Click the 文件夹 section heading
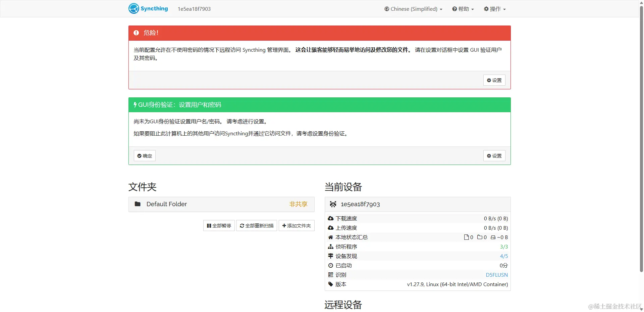The height and width of the screenshot is (312, 644). 143,187
